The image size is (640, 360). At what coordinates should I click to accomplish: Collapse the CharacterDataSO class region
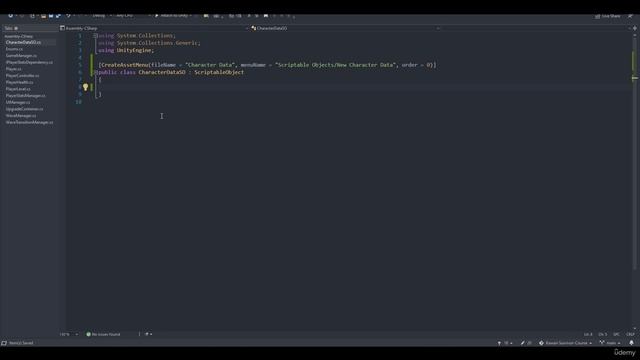(96, 72)
